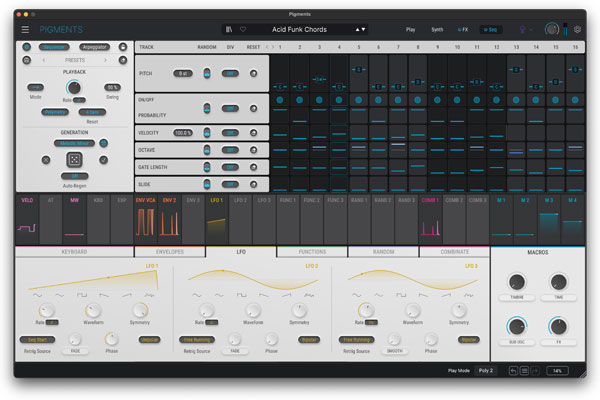Open the preset library browser icon
This screenshot has height=400, width=600.
coord(229,29)
